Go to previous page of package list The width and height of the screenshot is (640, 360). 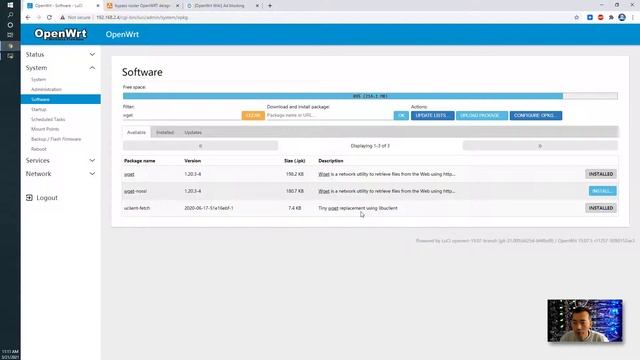point(200,146)
